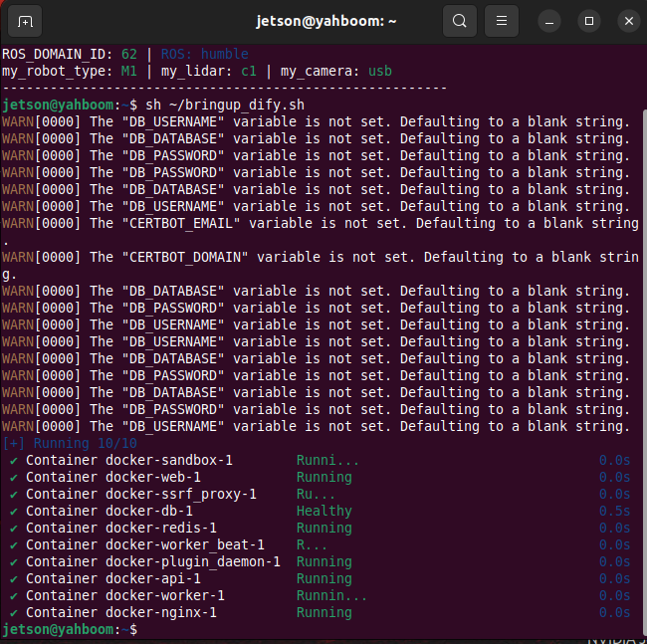Viewport: 647px width, 644px height.
Task: Click the docker-sandbox-1 checkmark
Action: pos(14,461)
